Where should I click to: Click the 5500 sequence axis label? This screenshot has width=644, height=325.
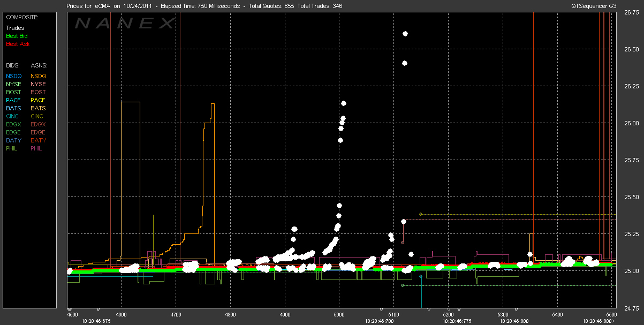click(611, 315)
